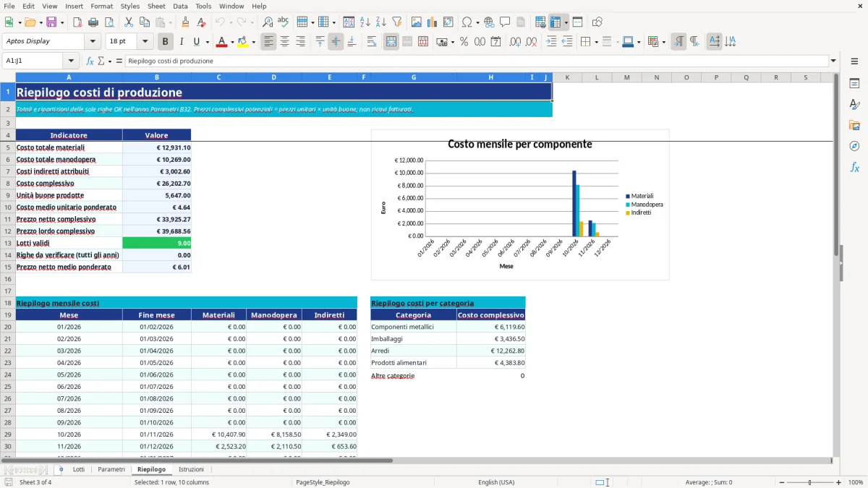The height and width of the screenshot is (488, 868).
Task: Open Freeze Rows and Columns dropdown arrow
Action: 566,22
